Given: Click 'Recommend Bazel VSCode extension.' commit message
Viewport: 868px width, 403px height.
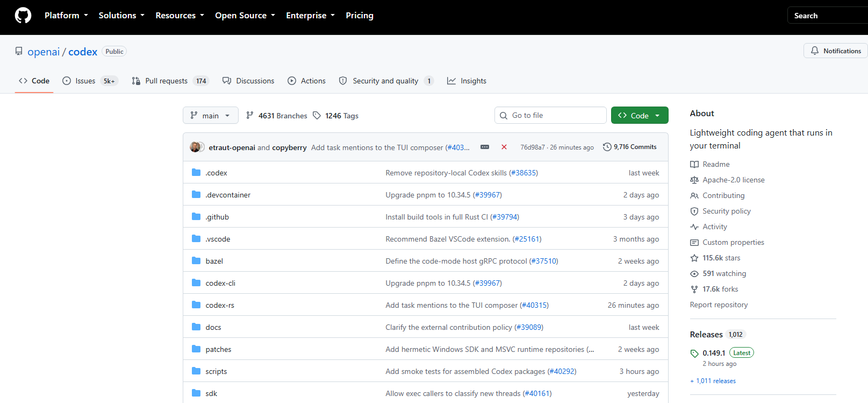Looking at the screenshot, I should tap(448, 239).
